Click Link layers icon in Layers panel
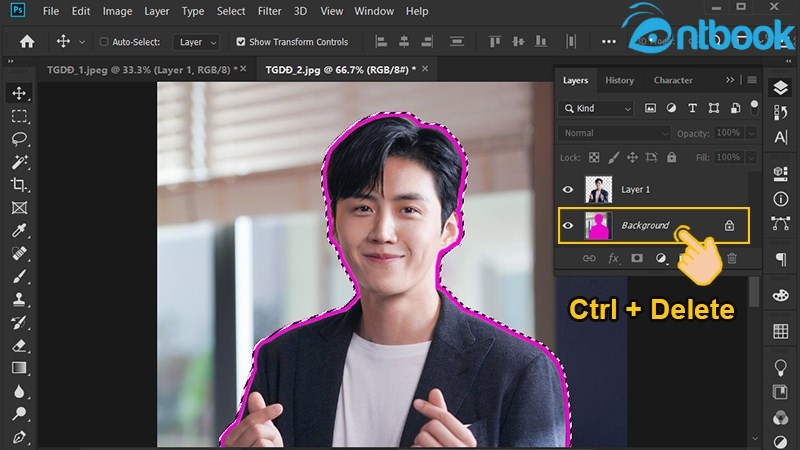Viewport: 800px width, 450px height. click(x=589, y=259)
